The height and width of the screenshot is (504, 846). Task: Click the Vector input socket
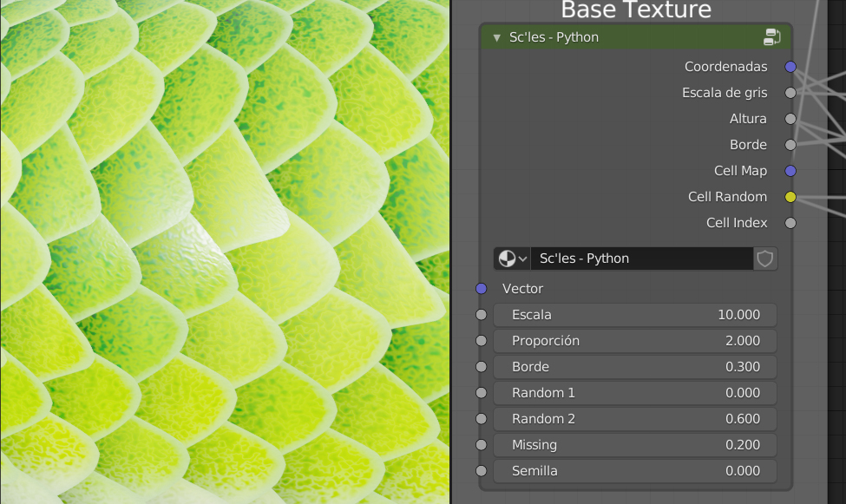tap(482, 289)
